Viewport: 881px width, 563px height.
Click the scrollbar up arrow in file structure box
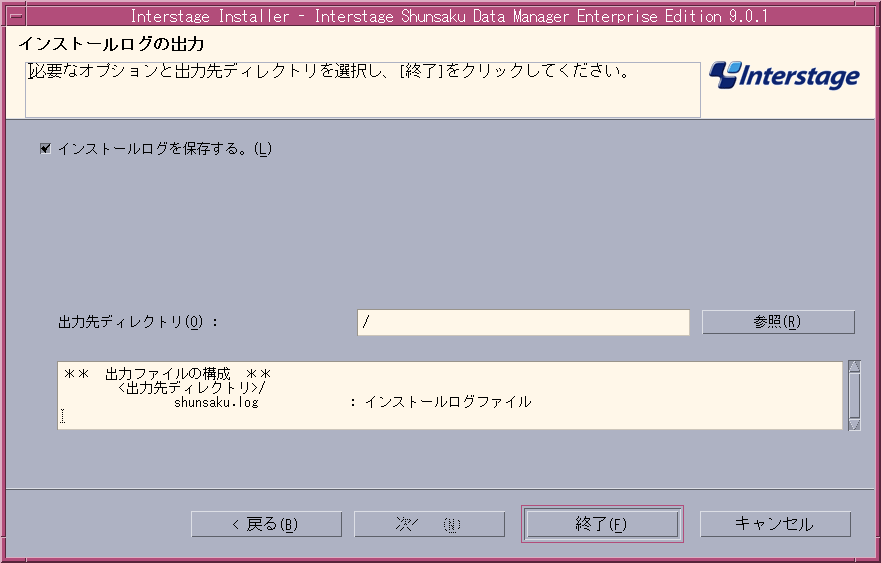tap(855, 366)
